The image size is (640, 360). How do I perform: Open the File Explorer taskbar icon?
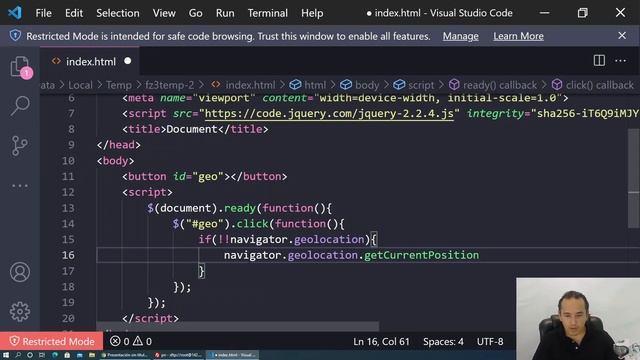92,355
